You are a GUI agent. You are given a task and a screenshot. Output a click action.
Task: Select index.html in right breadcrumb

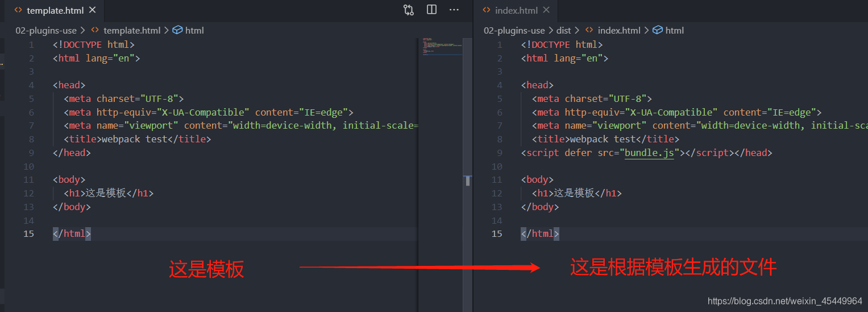[619, 30]
